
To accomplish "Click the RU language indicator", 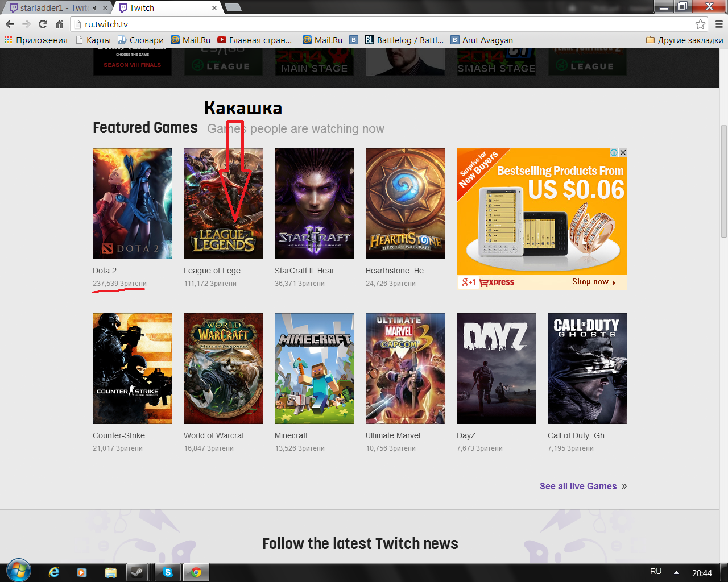I will tap(656, 571).
